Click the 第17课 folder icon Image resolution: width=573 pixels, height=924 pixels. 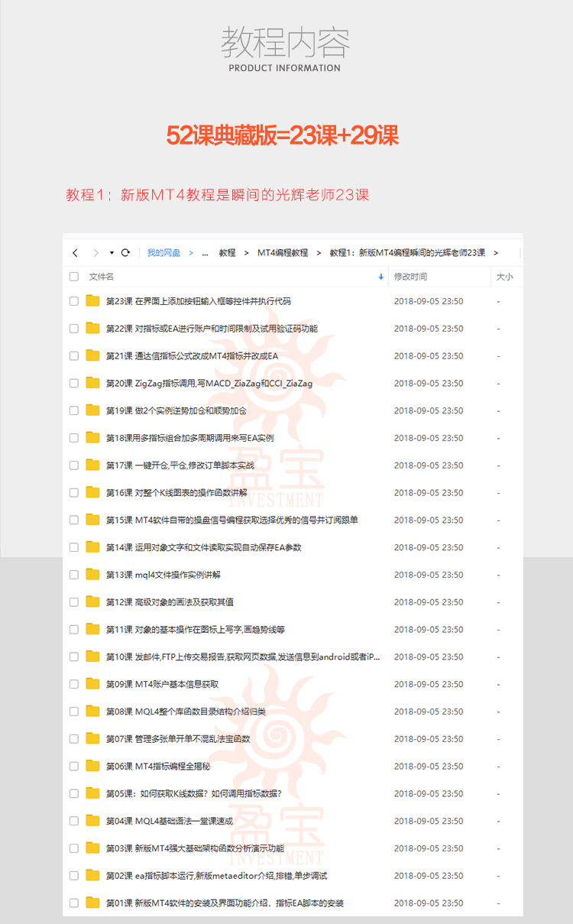click(93, 465)
